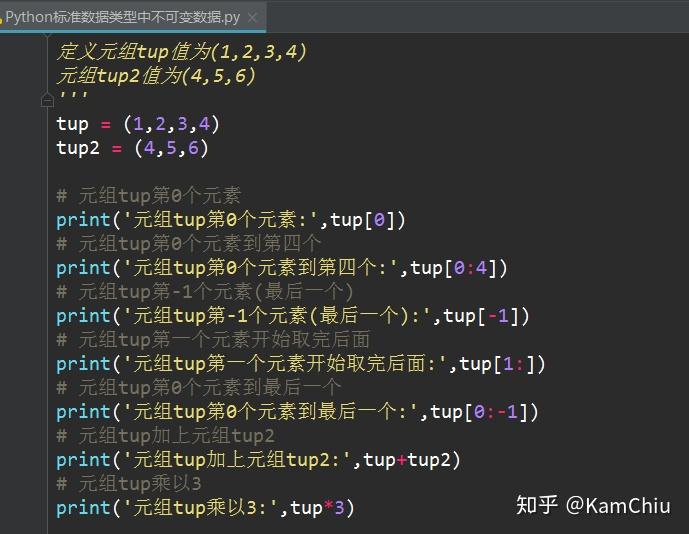Viewport: 689px width, 534px height.
Task: Click the print line ending with tup[0:4]
Action: click(x=282, y=268)
